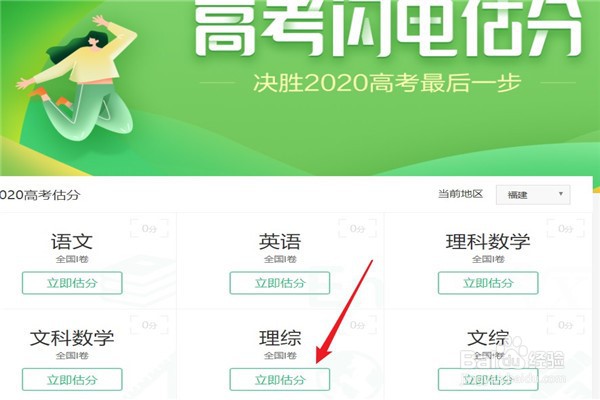Click 立即估分 button under 语文
Screen dimensions: 600x400
[72, 283]
